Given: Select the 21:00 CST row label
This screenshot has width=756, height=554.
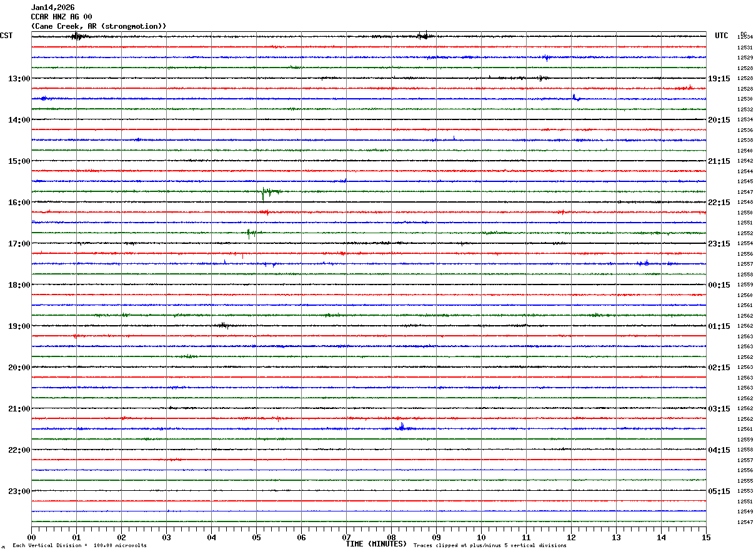Looking at the screenshot, I should point(19,409).
